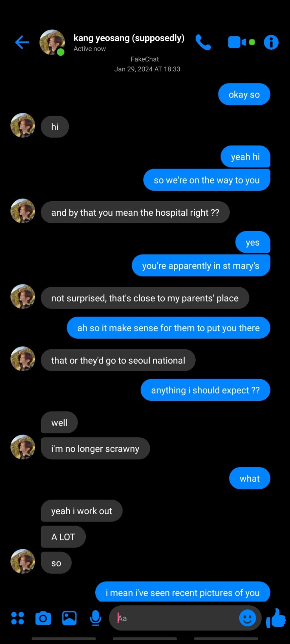290x644 pixels.
Task: Tap the "A LOT" message bubble
Action: point(63,537)
